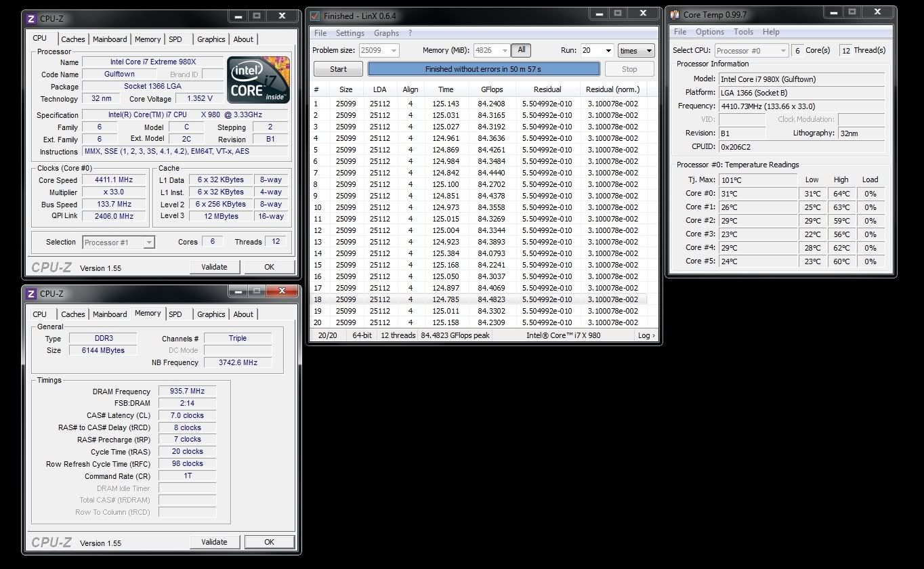Click the CAS# Latency value 7.0 clocks

(188, 415)
